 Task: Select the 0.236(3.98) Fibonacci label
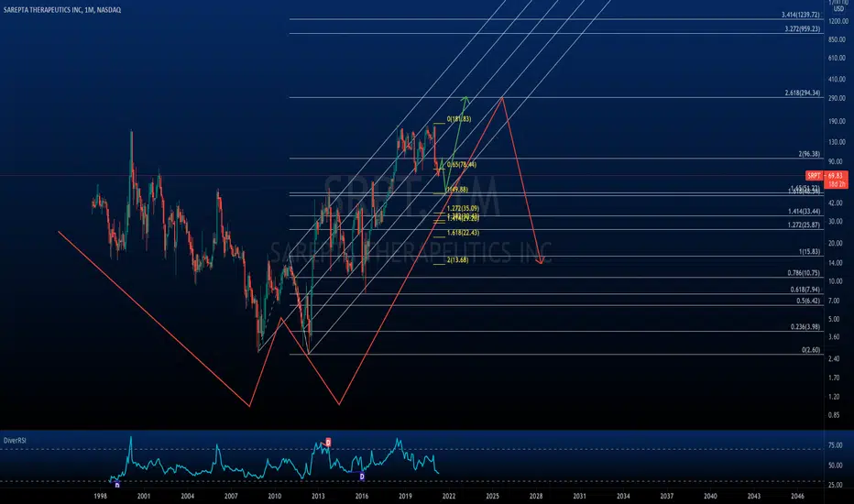pos(805,327)
